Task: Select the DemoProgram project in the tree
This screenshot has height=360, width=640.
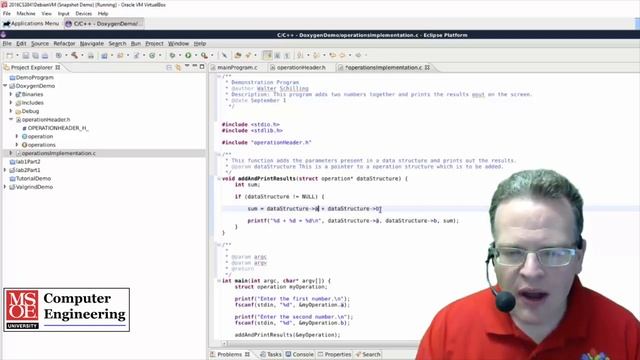Action: click(x=35, y=78)
